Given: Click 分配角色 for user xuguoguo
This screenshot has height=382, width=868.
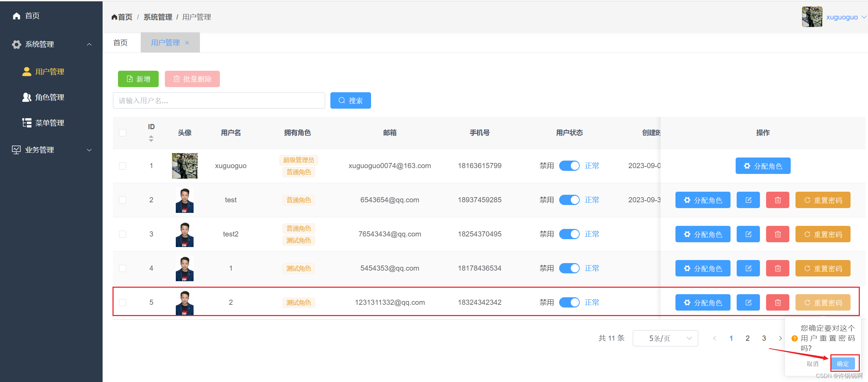Looking at the screenshot, I should click(x=763, y=166).
